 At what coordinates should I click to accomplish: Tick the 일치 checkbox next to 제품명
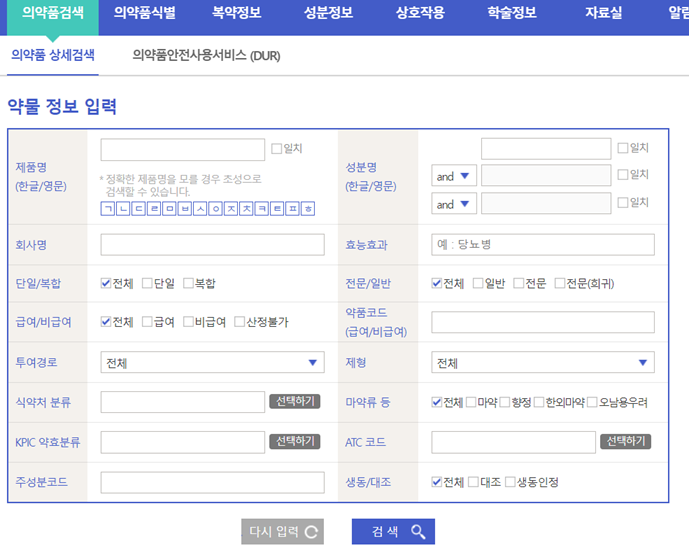click(x=276, y=149)
